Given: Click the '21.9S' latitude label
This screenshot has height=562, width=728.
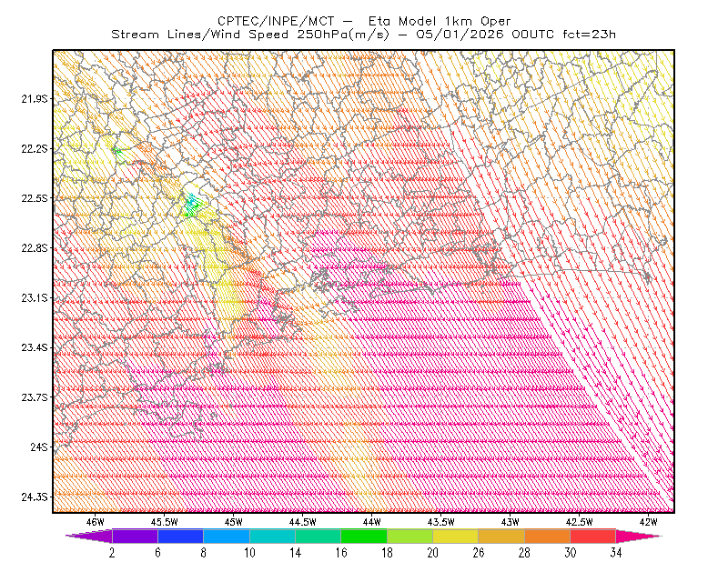Looking at the screenshot, I should 34,98.
